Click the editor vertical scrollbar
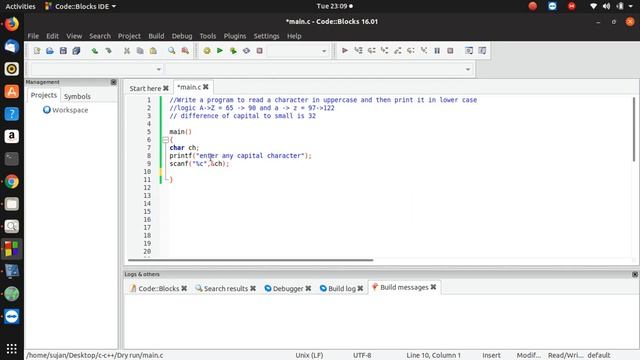Image resolution: width=640 pixels, height=360 pixels. tap(634, 129)
